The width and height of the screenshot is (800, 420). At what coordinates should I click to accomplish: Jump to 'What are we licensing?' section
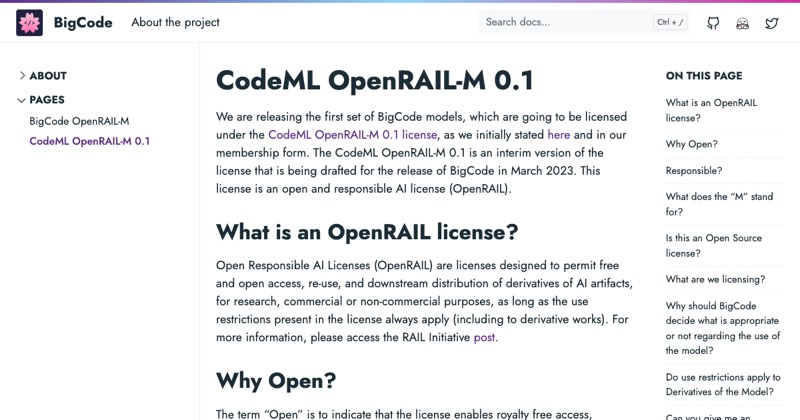point(715,280)
